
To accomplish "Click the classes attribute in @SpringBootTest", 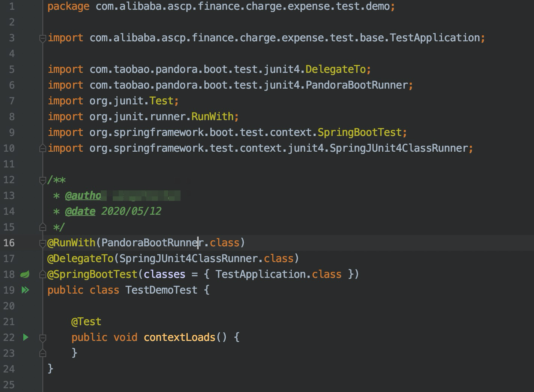I will coord(164,274).
